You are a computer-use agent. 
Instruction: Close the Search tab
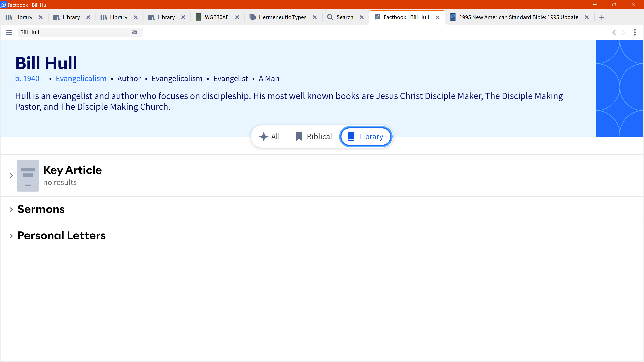[362, 17]
